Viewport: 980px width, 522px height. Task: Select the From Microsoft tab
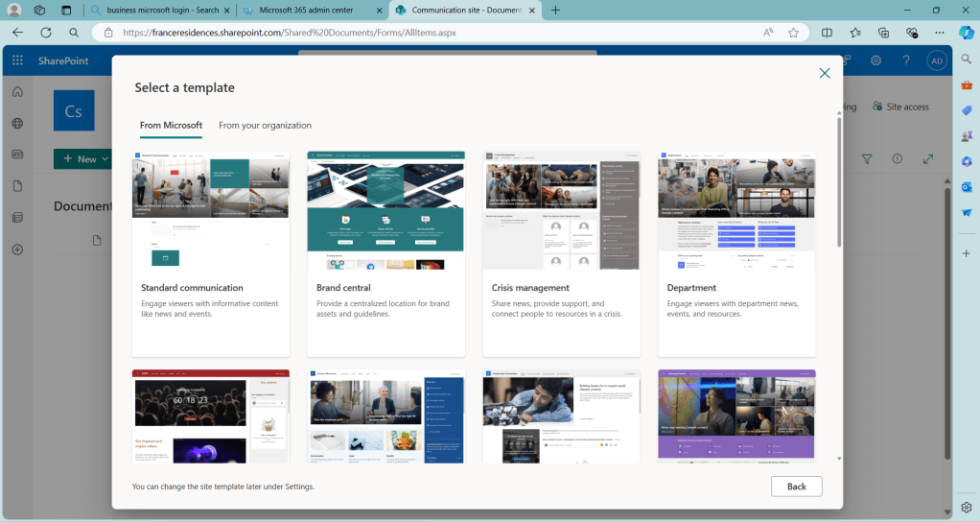point(171,126)
